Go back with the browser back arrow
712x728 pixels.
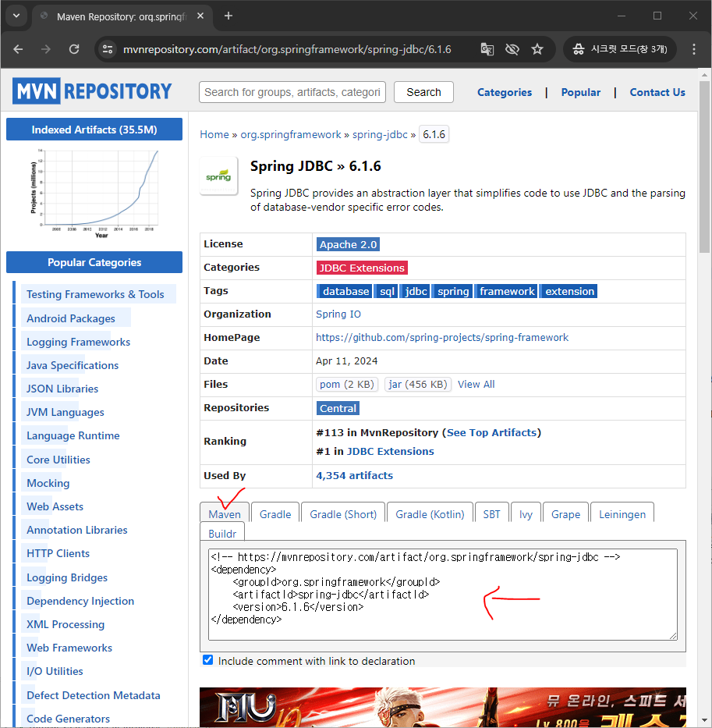[x=18, y=49]
